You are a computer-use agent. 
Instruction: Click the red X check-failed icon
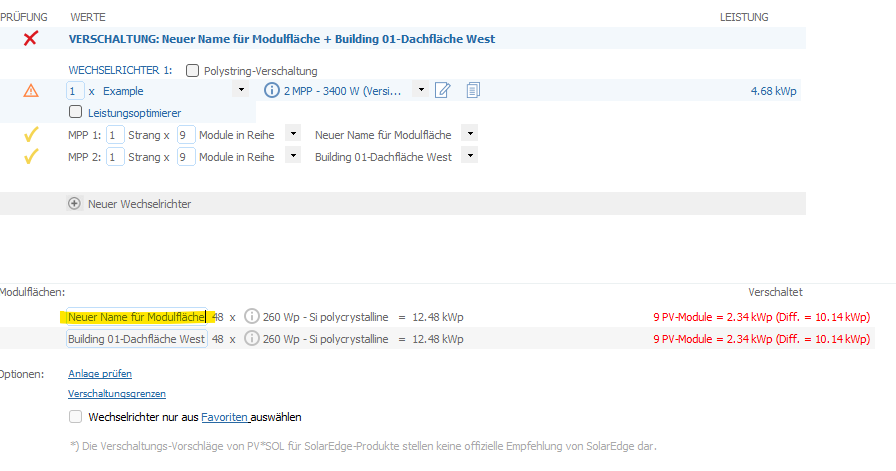click(30, 38)
